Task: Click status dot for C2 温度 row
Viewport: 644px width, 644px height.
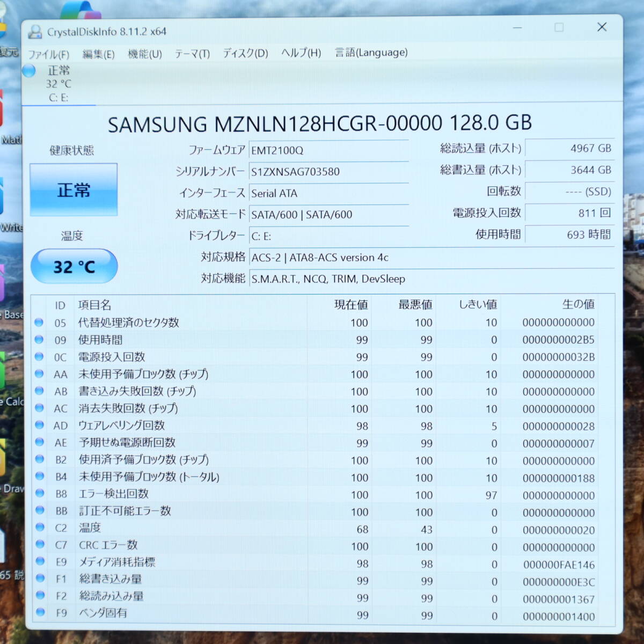Action: (39, 528)
